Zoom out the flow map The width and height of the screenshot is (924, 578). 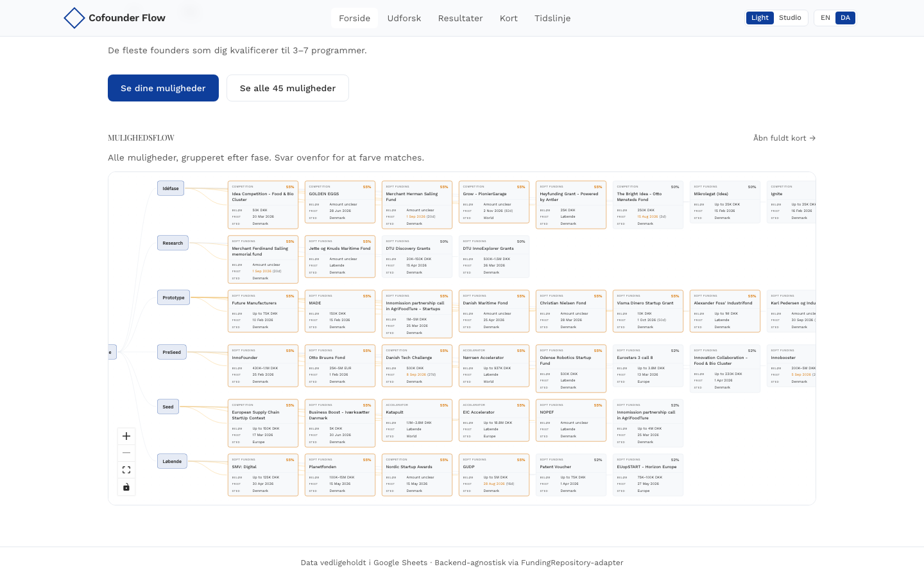click(x=126, y=453)
